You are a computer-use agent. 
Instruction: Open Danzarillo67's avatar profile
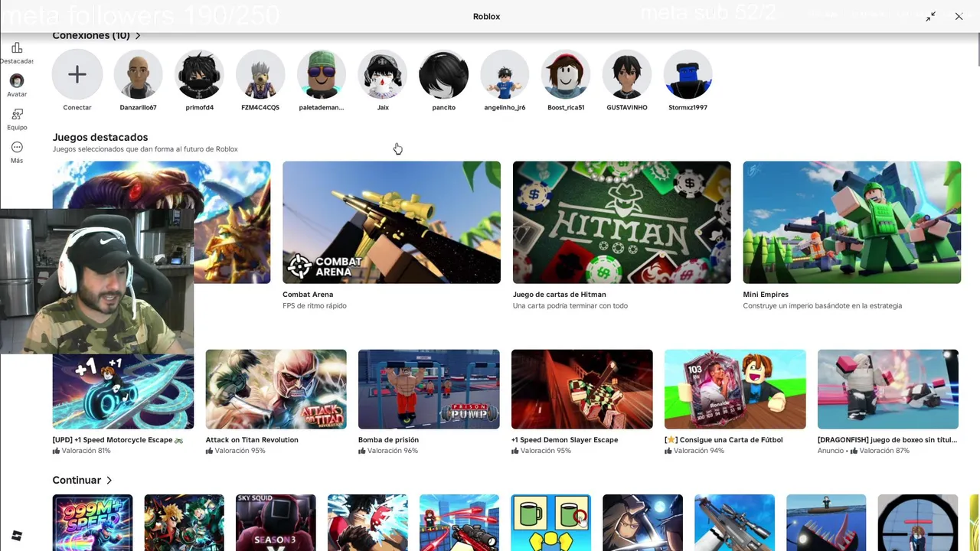[139, 74]
